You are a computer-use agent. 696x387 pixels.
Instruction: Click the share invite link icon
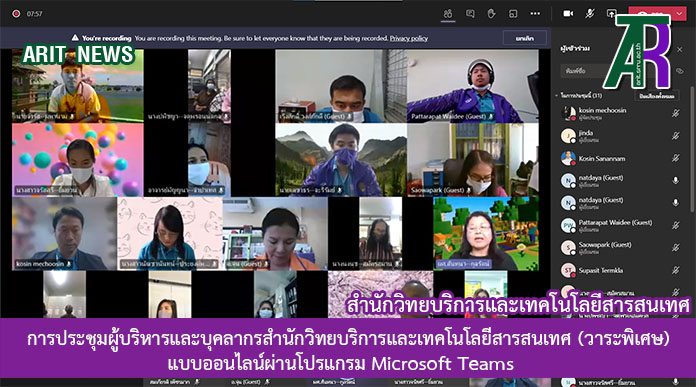coord(680,71)
